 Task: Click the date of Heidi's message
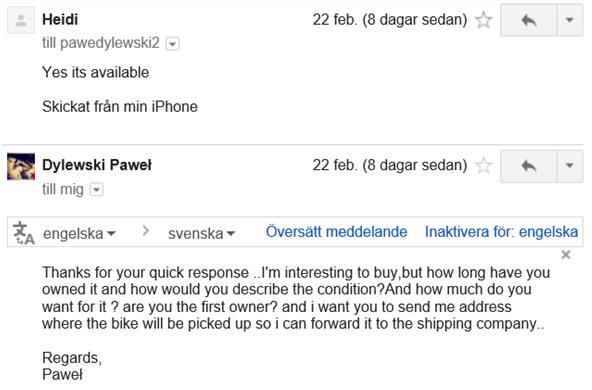390,20
